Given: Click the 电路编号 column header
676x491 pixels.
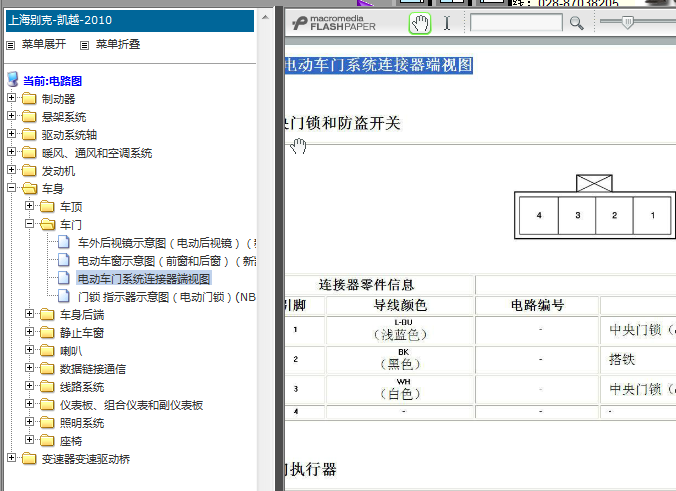Looking at the screenshot, I should coord(537,305).
